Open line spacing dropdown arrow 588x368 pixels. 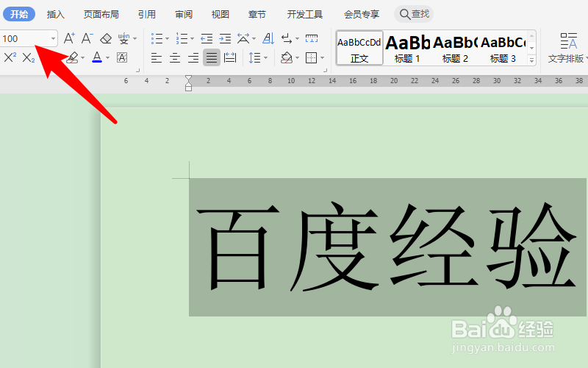265,58
